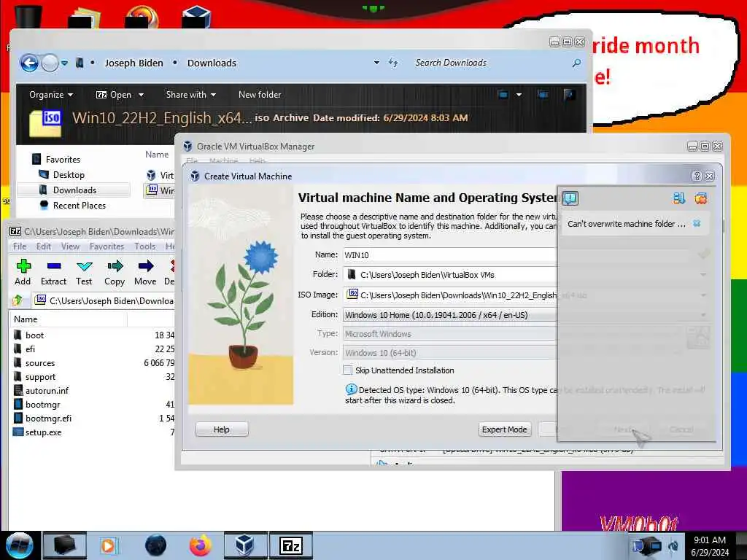747x560 pixels.
Task: Select the VirtualBox installer file in Explorer list
Action: (x=160, y=175)
